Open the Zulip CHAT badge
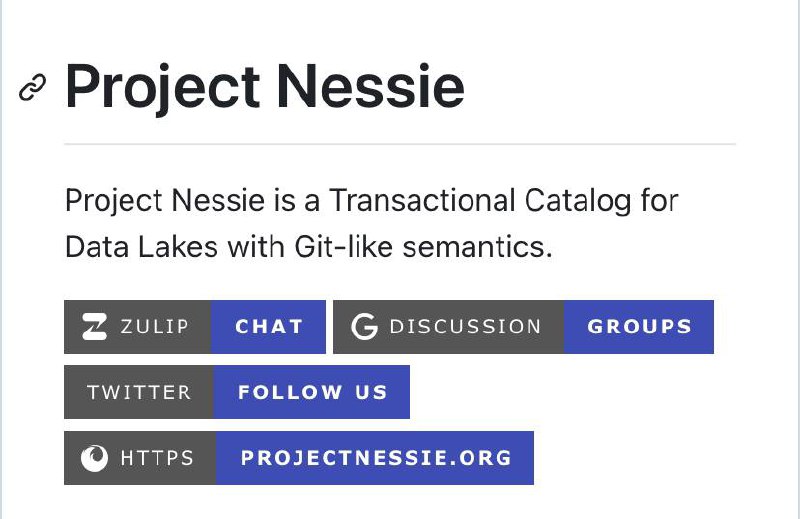 [x=195, y=327]
